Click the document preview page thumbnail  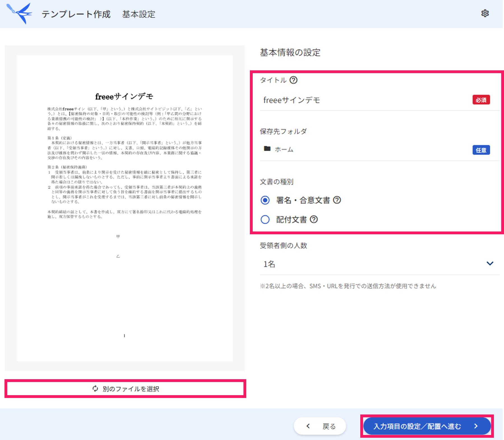(x=125, y=208)
